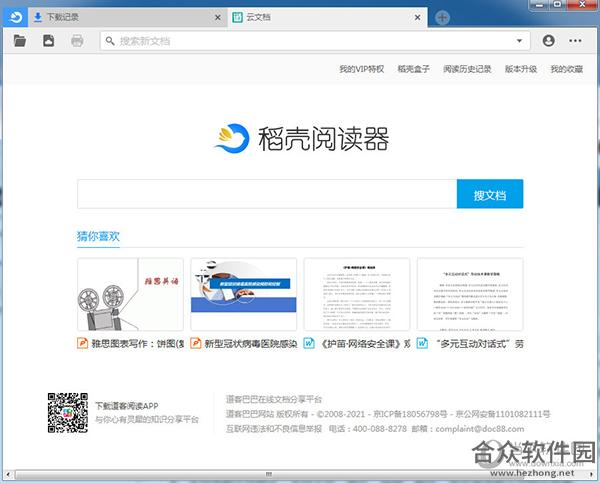Click the save document icon
This screenshot has height=483, width=600.
(x=48, y=41)
